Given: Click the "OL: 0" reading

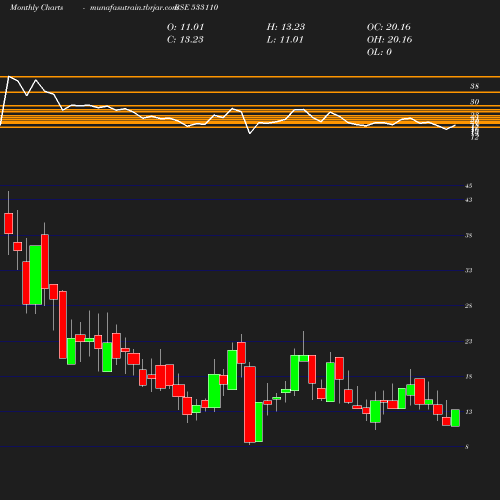Looking at the screenshot, I should 379,52.
